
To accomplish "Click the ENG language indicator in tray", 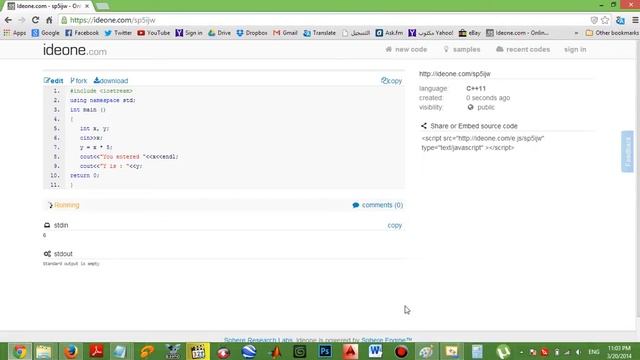I will point(593,352).
